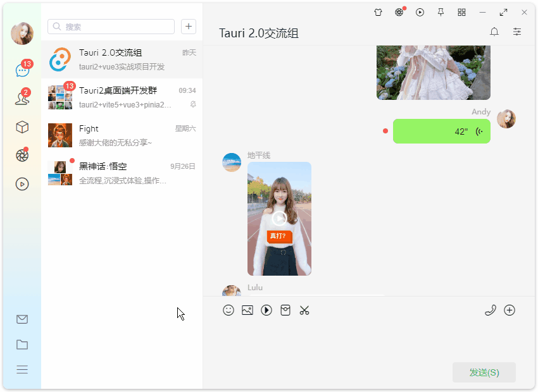Expand the window with the maximize arrows

click(503, 13)
